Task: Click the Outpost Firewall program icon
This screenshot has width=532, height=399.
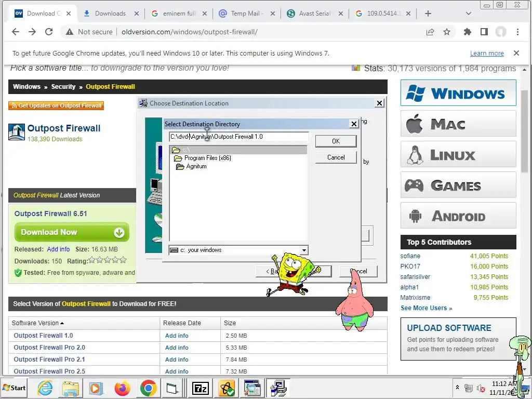Action: [x=17, y=132]
